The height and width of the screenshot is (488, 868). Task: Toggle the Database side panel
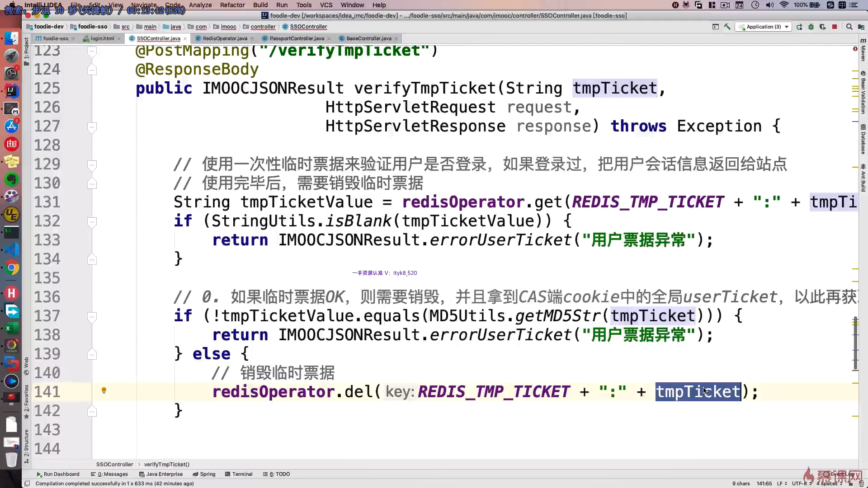863,139
